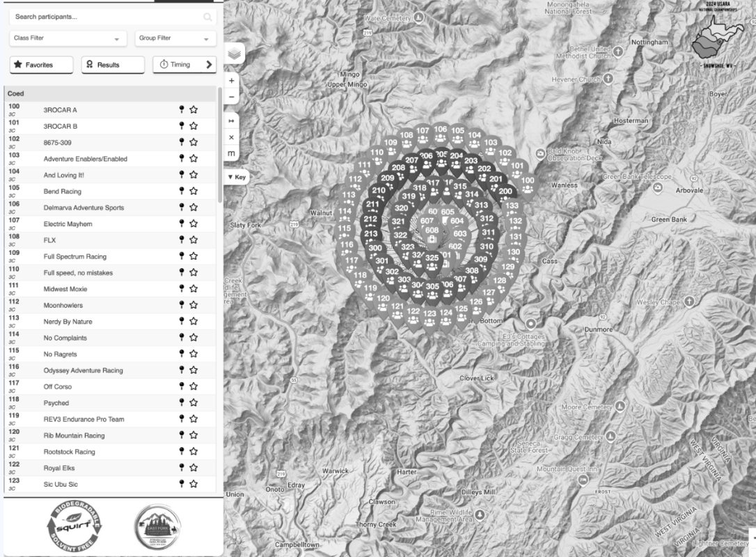Click the X map control button

tap(232, 137)
